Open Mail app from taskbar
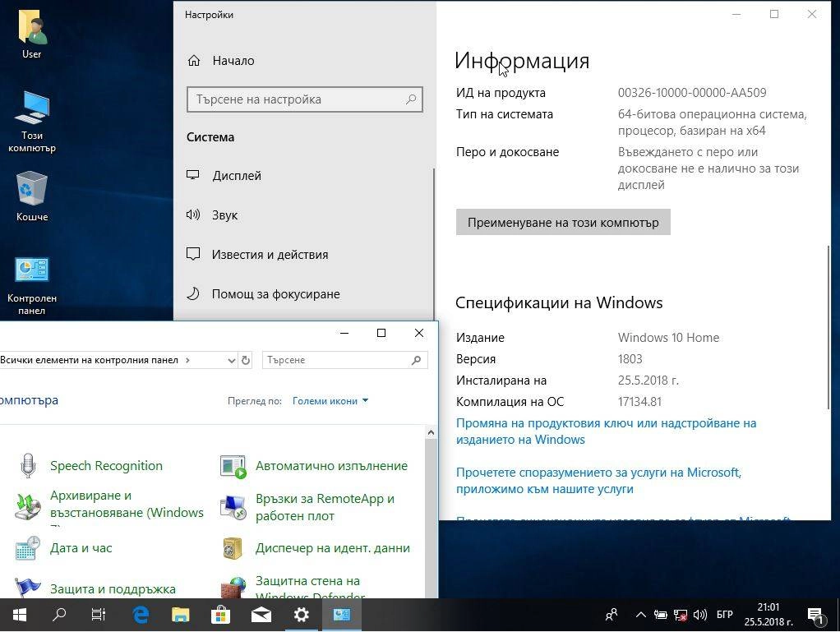The width and height of the screenshot is (840, 632). coord(261,615)
